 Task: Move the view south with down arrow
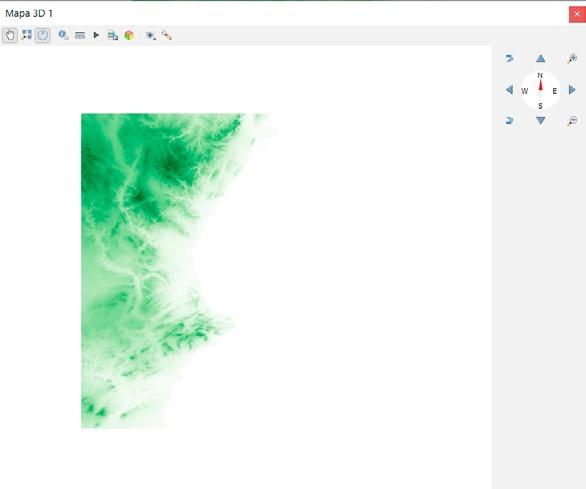540,120
